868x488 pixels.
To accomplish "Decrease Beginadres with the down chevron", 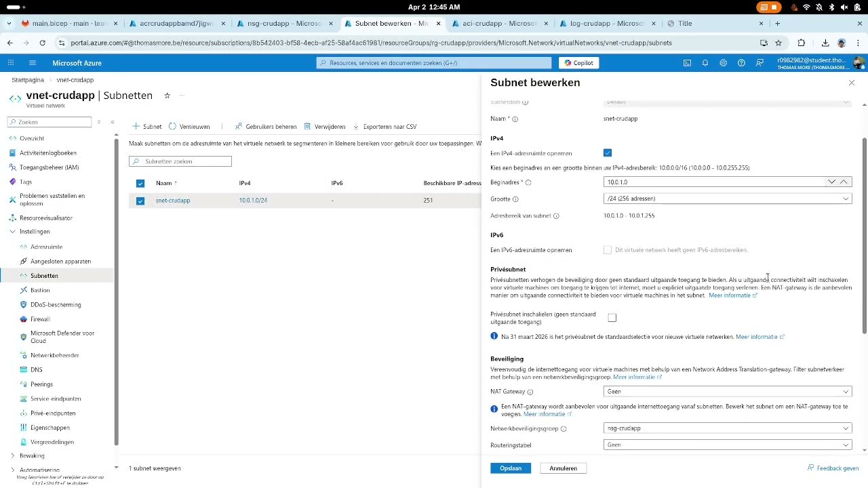I will pos(831,182).
